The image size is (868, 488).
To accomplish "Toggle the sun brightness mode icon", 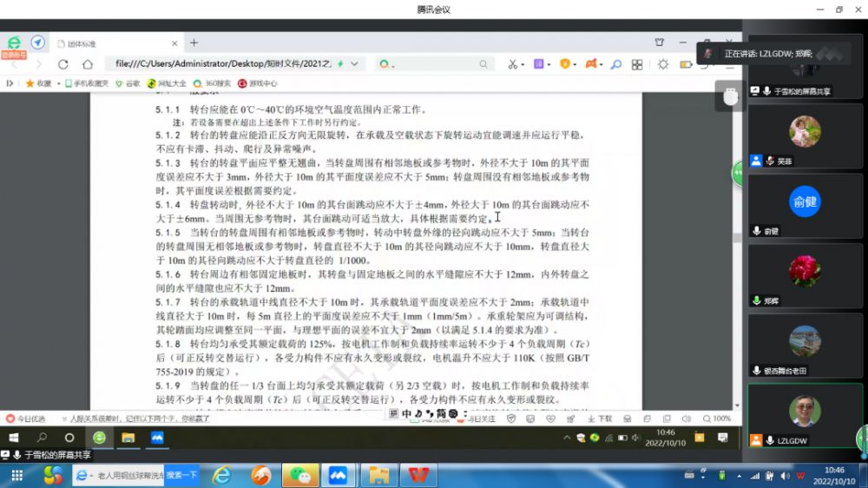I will click(x=662, y=64).
